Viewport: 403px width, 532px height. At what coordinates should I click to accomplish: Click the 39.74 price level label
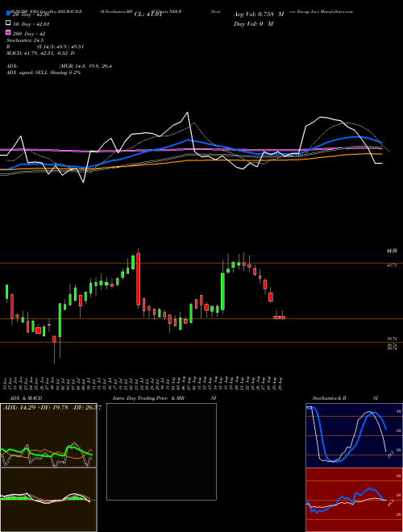pos(392,339)
